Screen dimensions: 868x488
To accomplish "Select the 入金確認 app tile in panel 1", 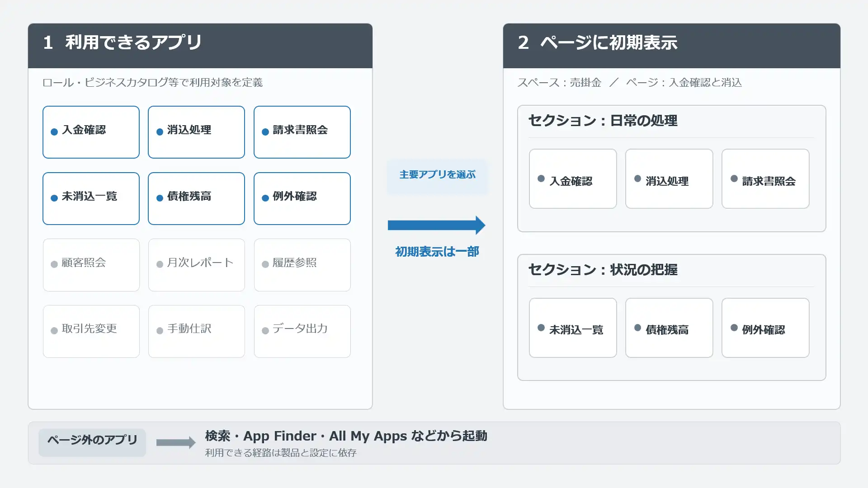I will 91,132.
